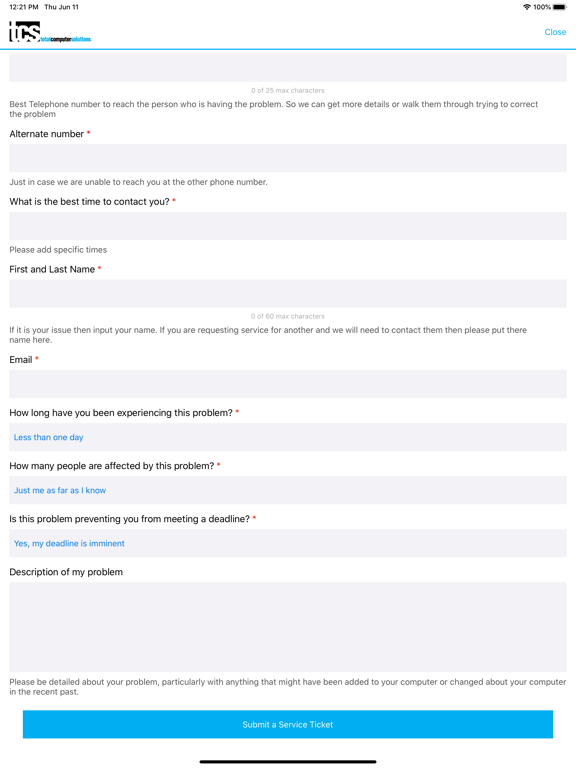Tap the Alternate number label
This screenshot has width=576, height=768.
coord(47,134)
